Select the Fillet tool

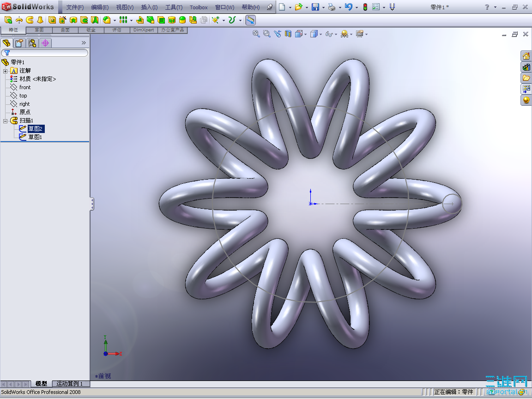[x=107, y=20]
